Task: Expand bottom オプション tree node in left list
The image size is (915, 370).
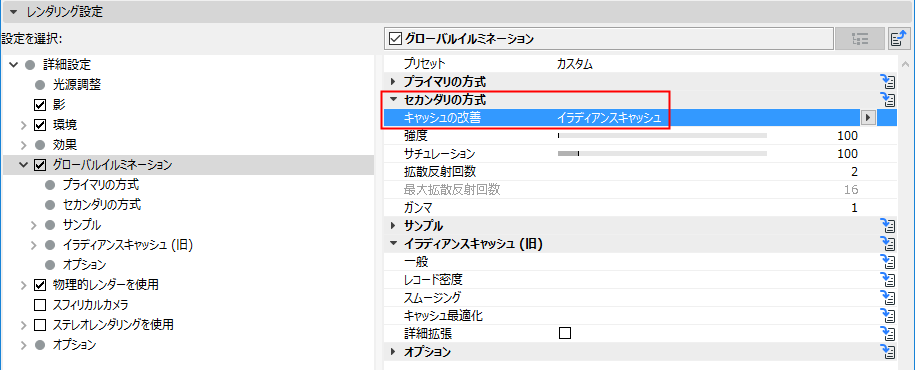Action: point(24,345)
